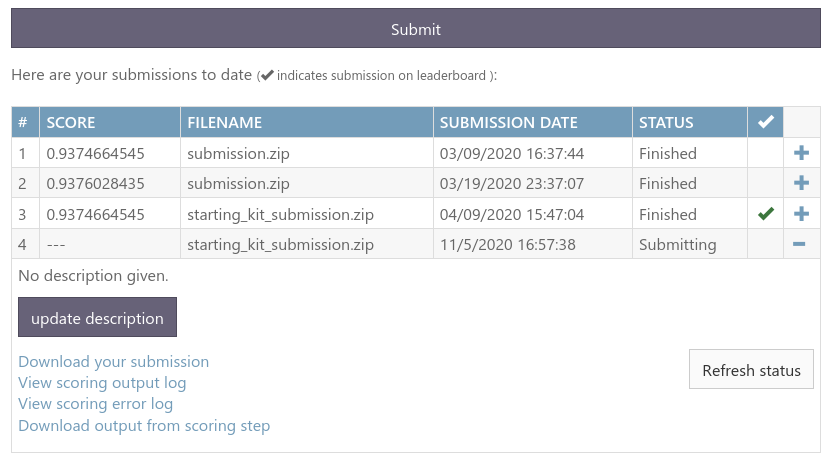Open View scoring output log link
The image size is (837, 468).
click(102, 383)
